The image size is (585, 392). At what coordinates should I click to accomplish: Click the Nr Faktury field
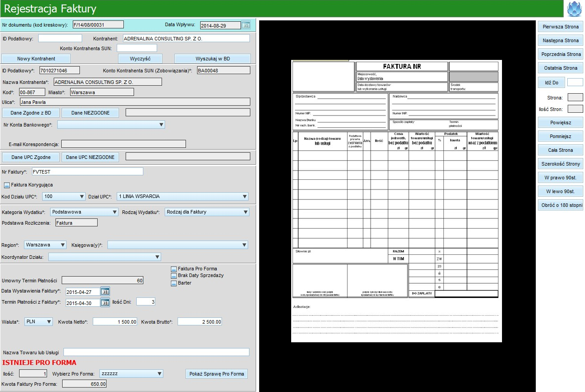click(x=87, y=171)
